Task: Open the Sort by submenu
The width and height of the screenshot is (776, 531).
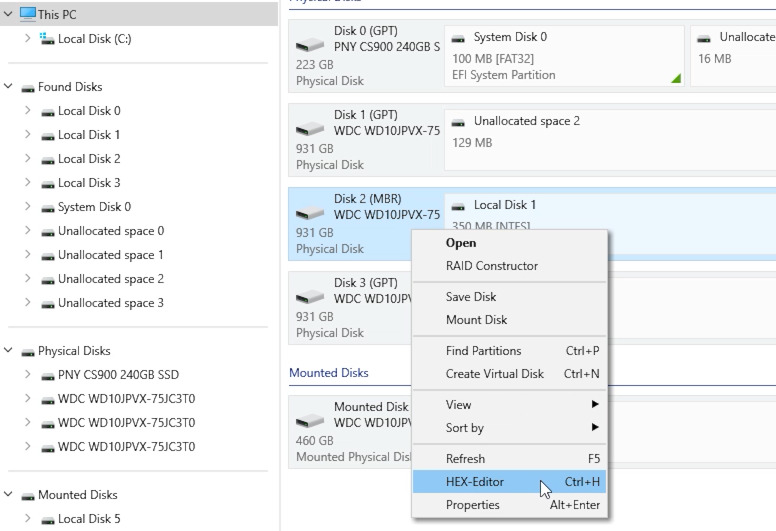Action: click(x=509, y=428)
